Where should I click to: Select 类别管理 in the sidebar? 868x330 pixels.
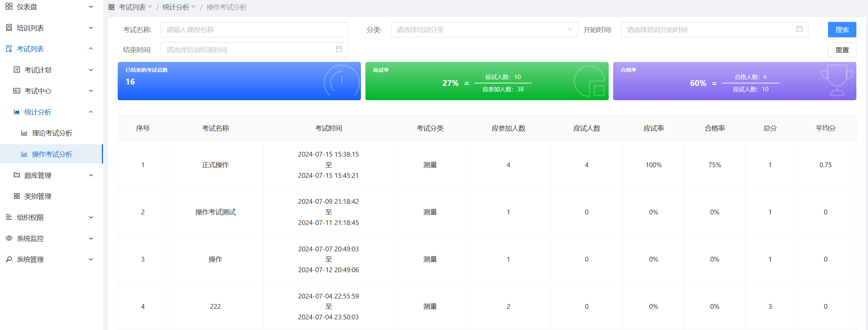[x=38, y=196]
